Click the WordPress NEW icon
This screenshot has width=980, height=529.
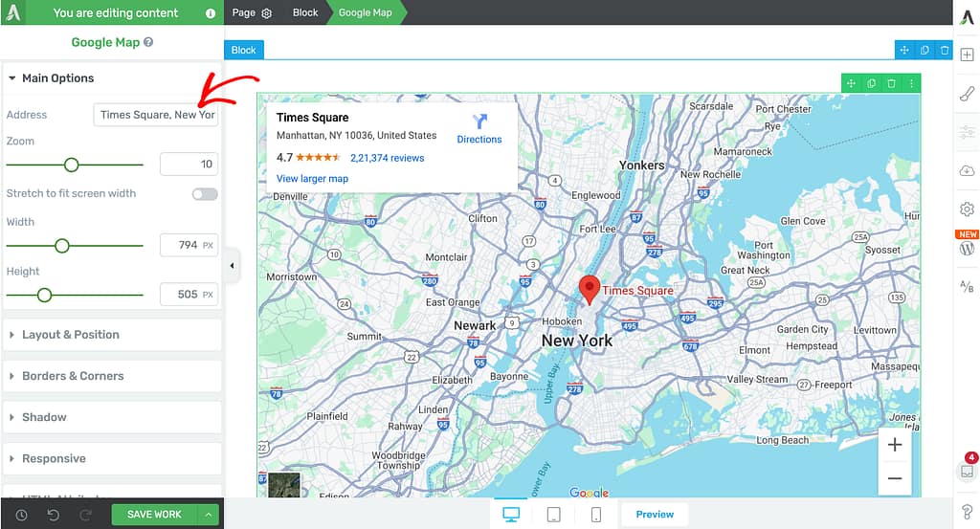(967, 244)
